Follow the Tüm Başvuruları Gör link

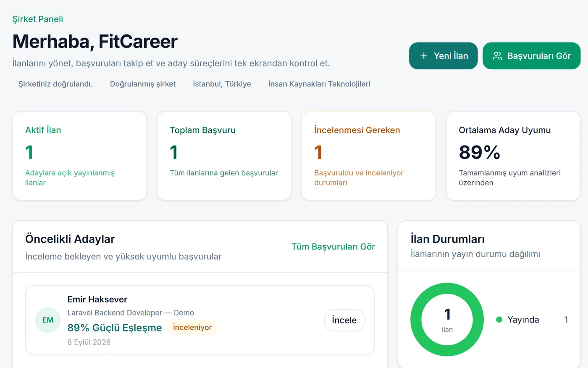[x=333, y=247]
